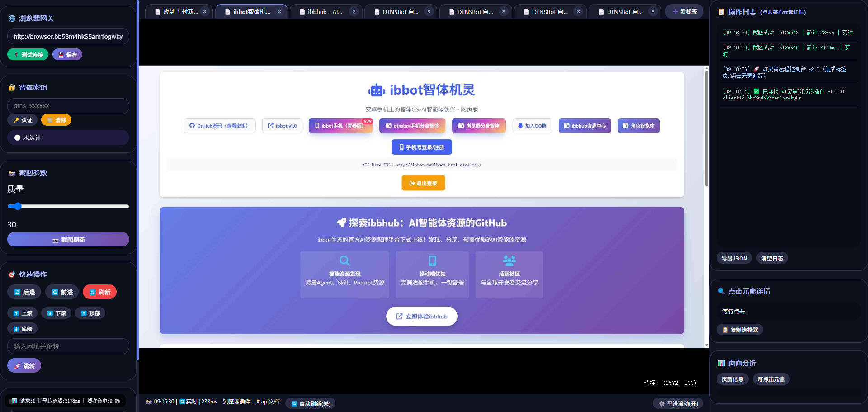Open a new tab with 新标签 icon

(x=675, y=11)
